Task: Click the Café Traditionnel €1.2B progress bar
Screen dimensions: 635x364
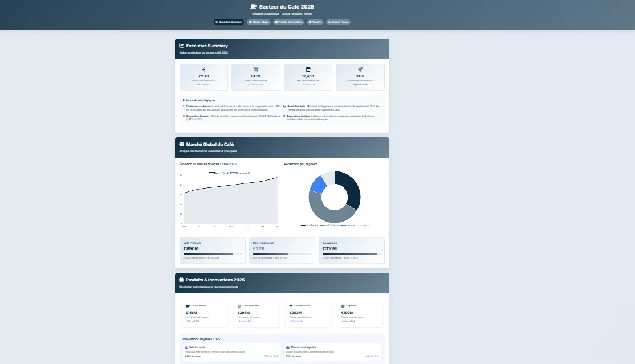Action: coord(282,254)
